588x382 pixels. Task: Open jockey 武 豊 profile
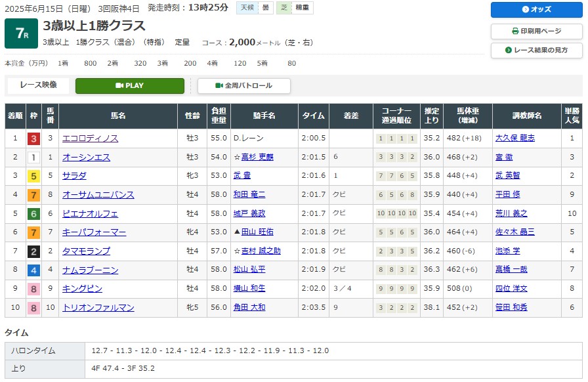point(242,176)
